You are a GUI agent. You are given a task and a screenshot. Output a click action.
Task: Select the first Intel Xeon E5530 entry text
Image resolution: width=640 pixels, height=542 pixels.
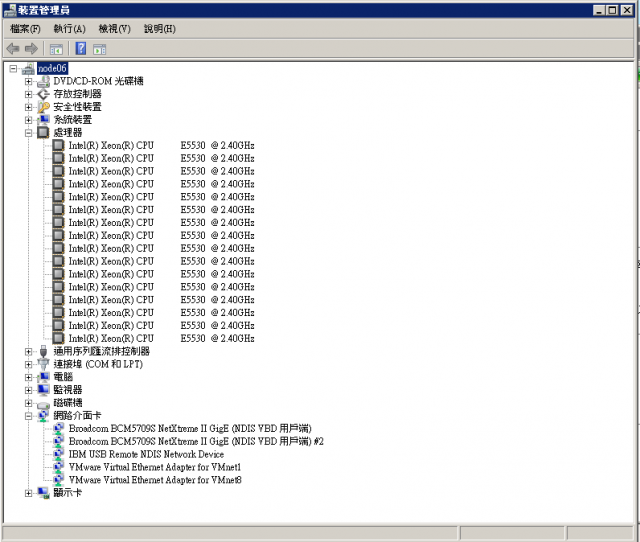click(162, 145)
